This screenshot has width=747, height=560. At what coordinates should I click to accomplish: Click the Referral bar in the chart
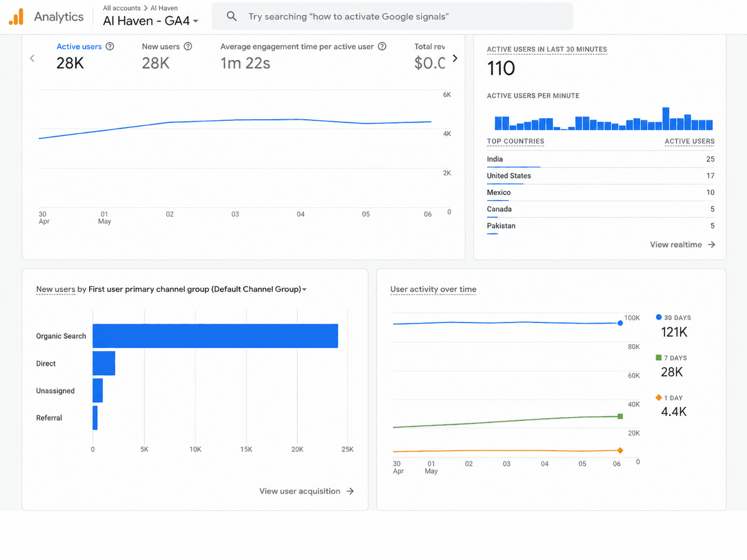coord(95,418)
